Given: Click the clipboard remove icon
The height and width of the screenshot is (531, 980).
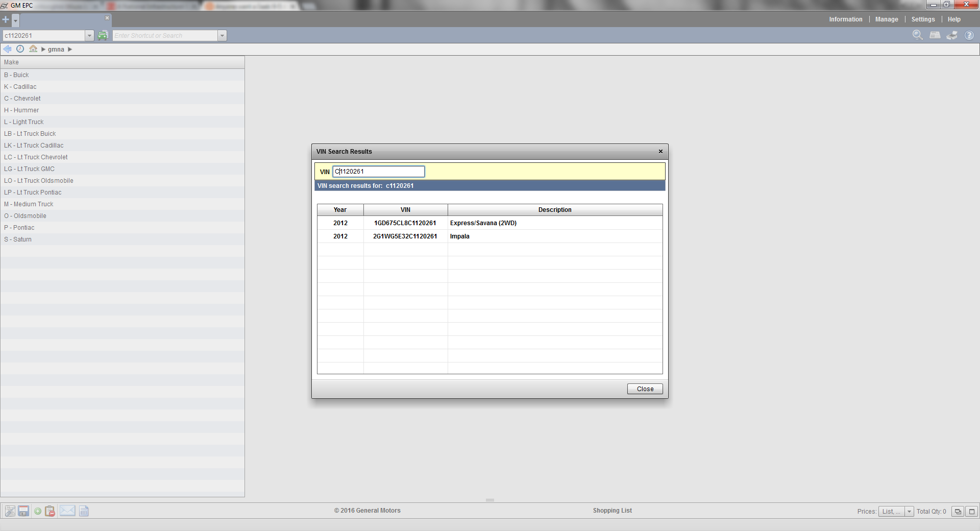Looking at the screenshot, I should click(x=50, y=511).
